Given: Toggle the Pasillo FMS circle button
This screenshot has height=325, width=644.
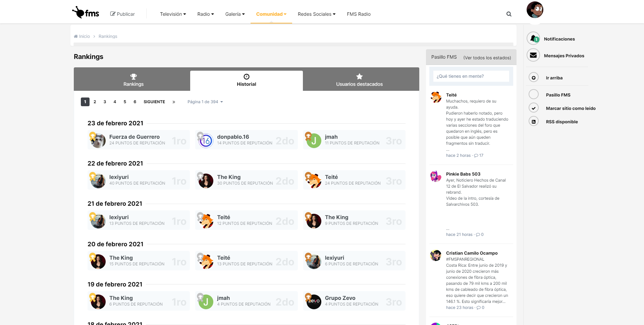Looking at the screenshot, I should (533, 94).
